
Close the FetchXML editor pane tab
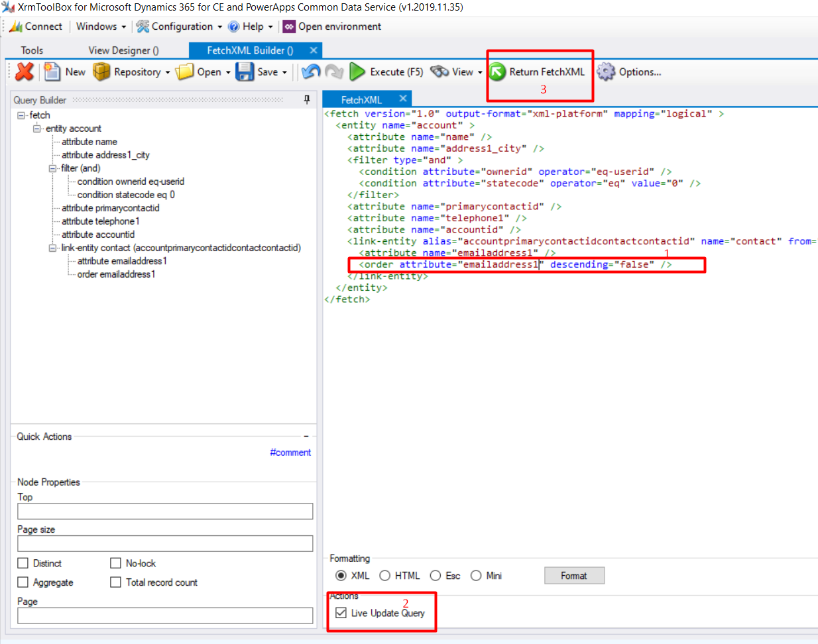tap(402, 99)
